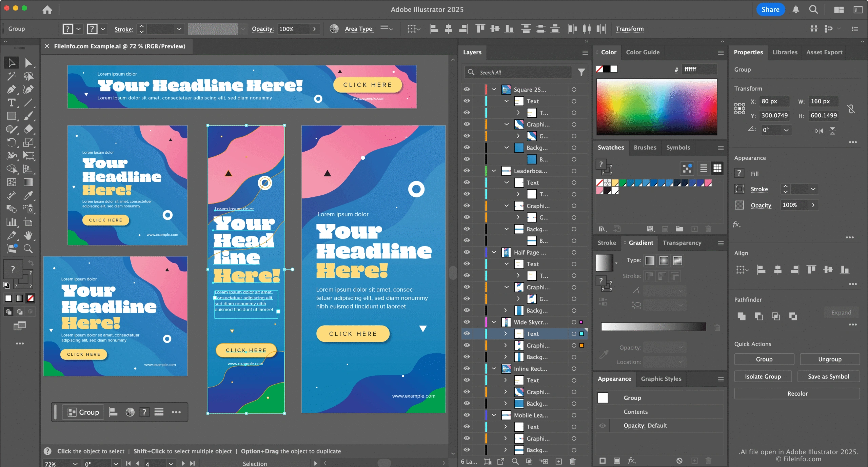Expand the Half Page layer group
Image resolution: width=868 pixels, height=467 pixels.
pyautogui.click(x=494, y=252)
